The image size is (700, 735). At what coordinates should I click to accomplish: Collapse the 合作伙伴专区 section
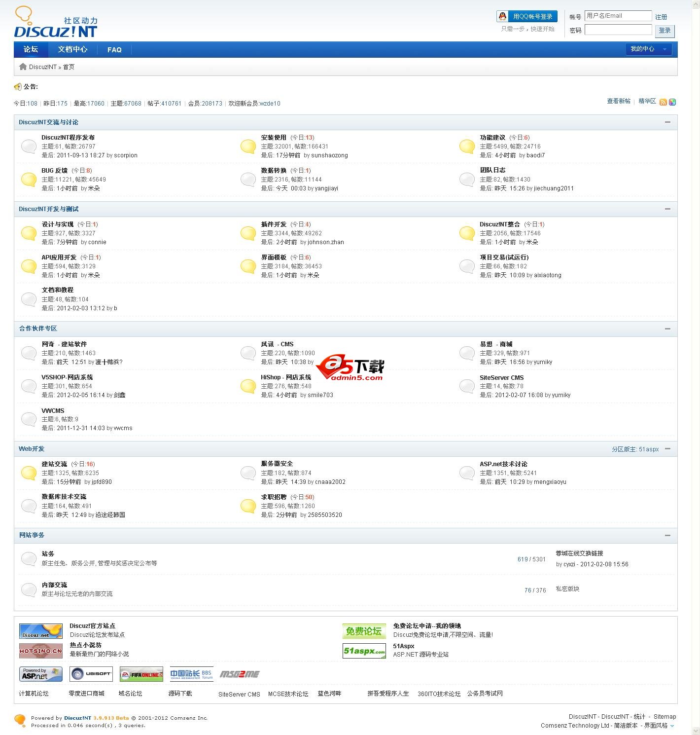click(x=668, y=329)
